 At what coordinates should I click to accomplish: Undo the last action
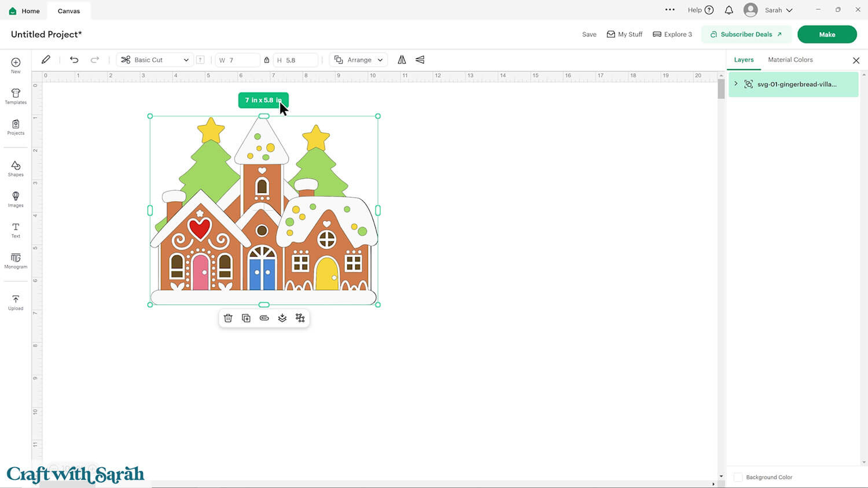74,60
